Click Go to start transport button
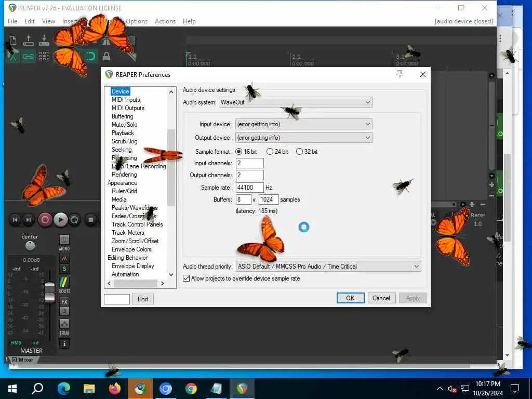The image size is (532, 399). pos(15,220)
